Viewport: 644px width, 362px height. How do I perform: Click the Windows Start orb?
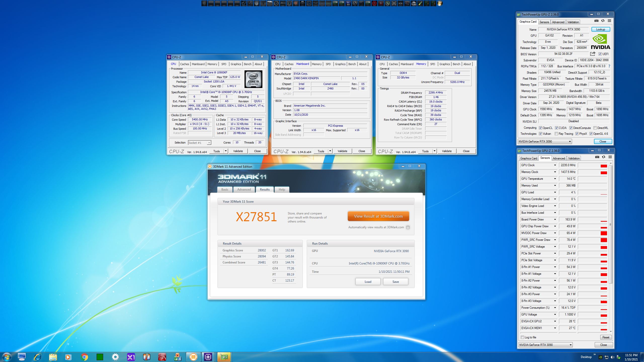(7, 357)
